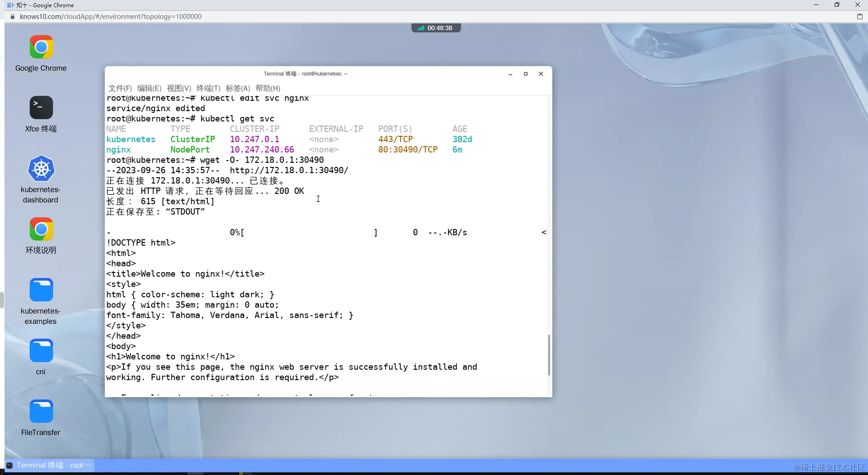Image resolution: width=868 pixels, height=475 pixels.
Task: Open the 视图(V) menu in Terminal
Action: [179, 88]
